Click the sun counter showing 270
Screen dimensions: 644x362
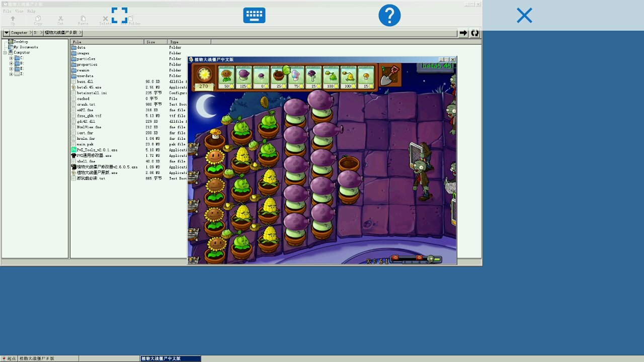point(204,86)
